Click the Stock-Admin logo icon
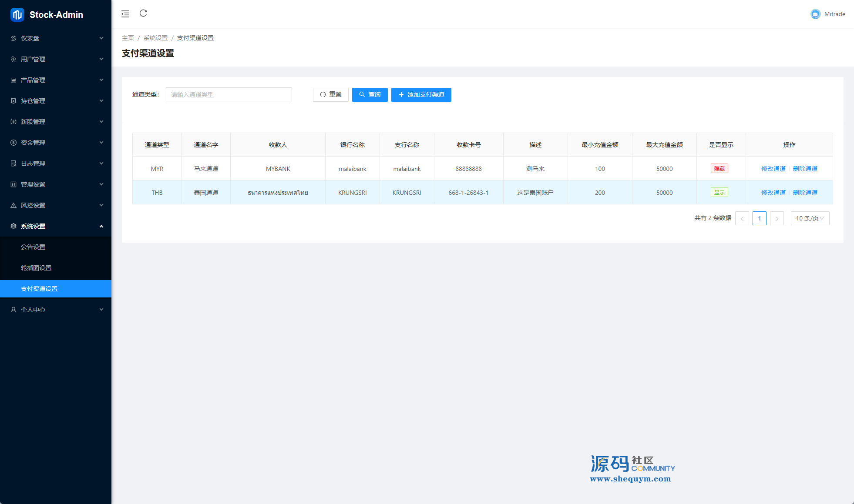The width and height of the screenshot is (854, 504). pyautogui.click(x=17, y=15)
